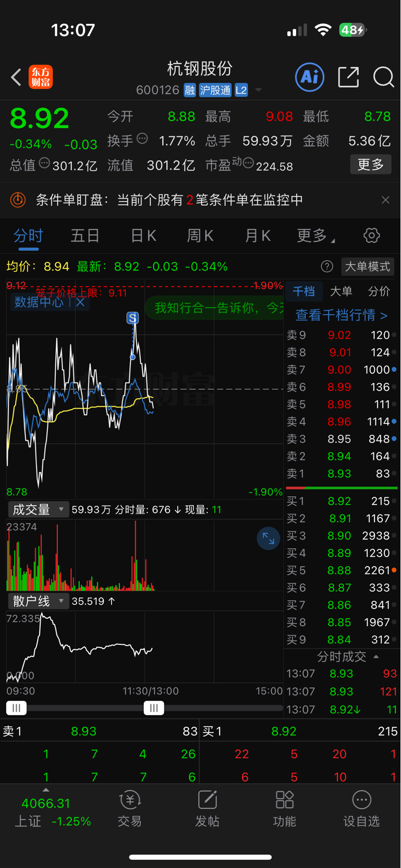Open info icon next to 市盈动
Screen dimensions: 401x868
coord(248,163)
